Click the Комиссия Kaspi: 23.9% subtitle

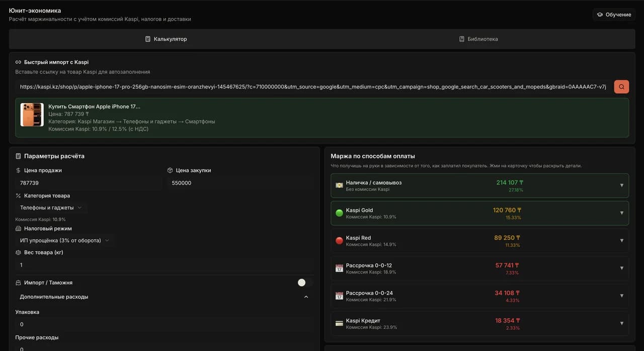click(371, 327)
